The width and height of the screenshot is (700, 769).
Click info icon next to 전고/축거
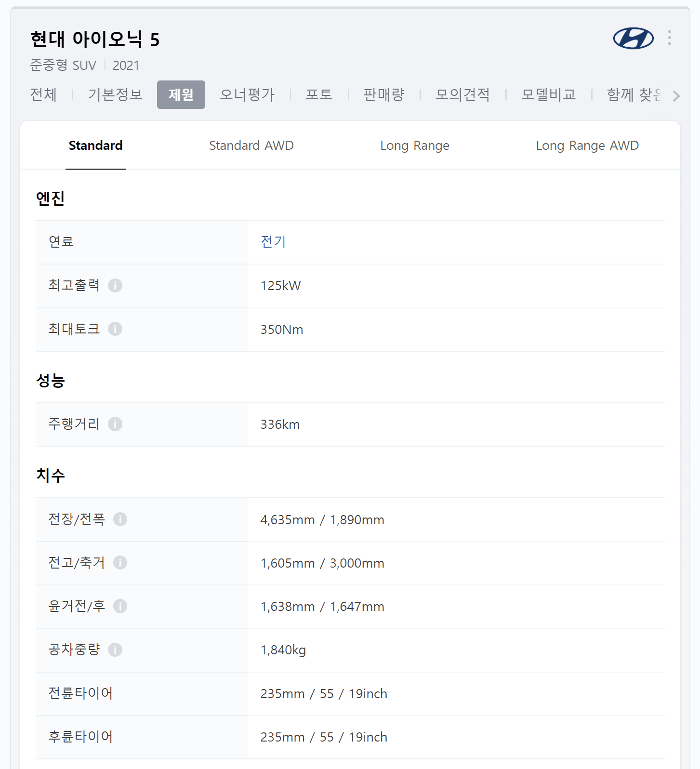[120, 563]
